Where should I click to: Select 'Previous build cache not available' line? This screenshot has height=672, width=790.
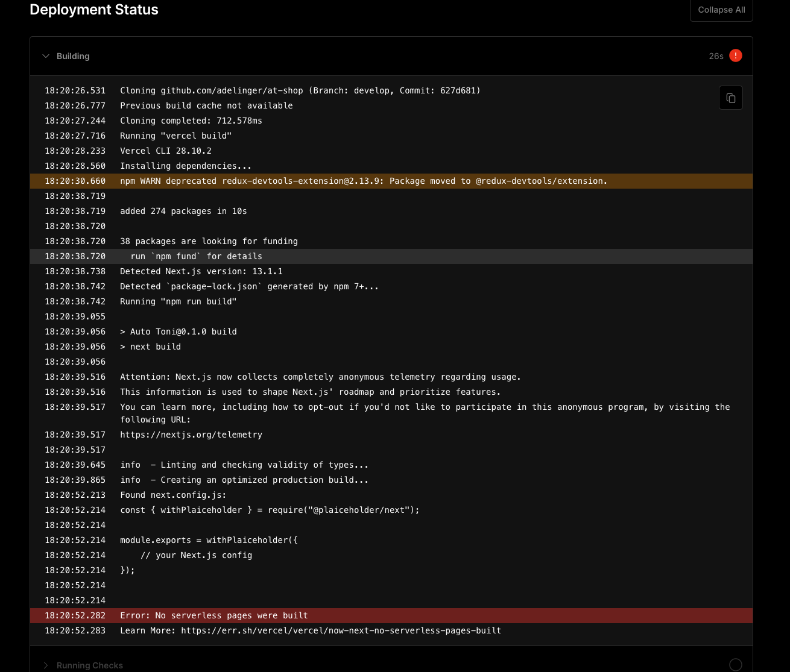(391, 105)
